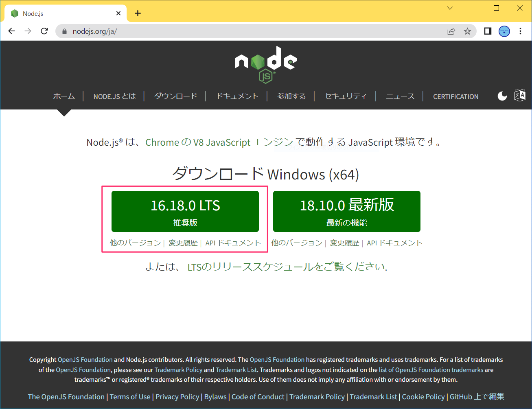Open the ドキュメント menu item
Viewport: 532px width, 409px height.
[x=237, y=96]
